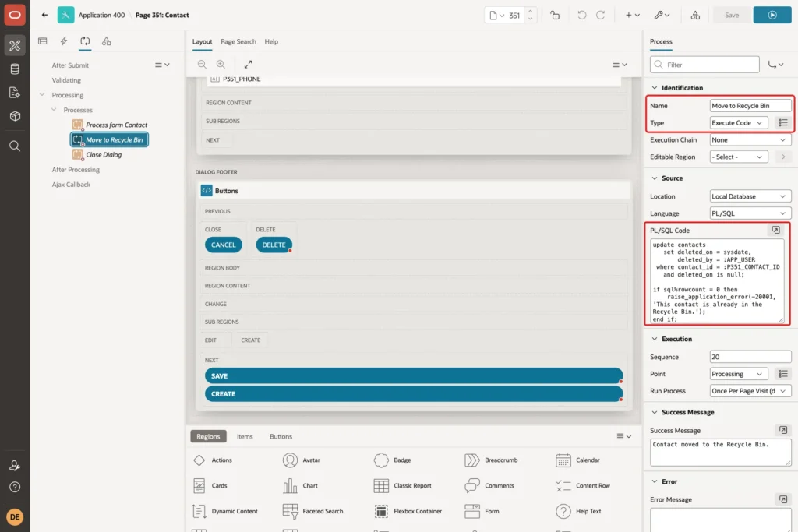Click the Sequence field showing 20
Viewport: 798px width, 532px height.
[x=750, y=357]
